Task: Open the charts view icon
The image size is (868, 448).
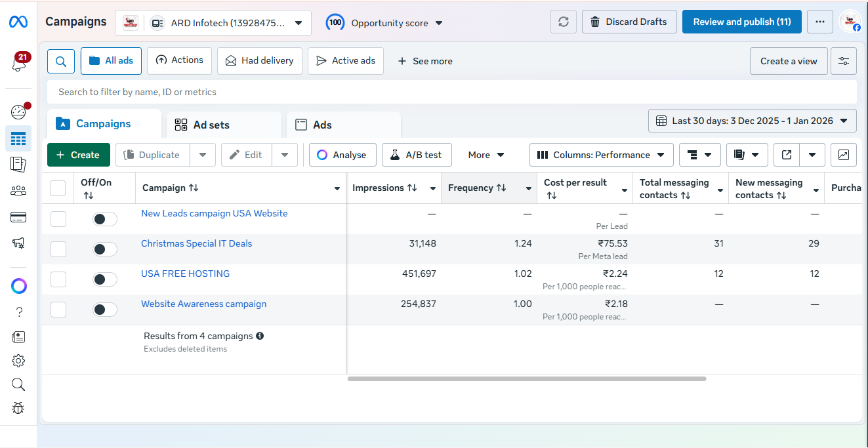Action: [843, 155]
